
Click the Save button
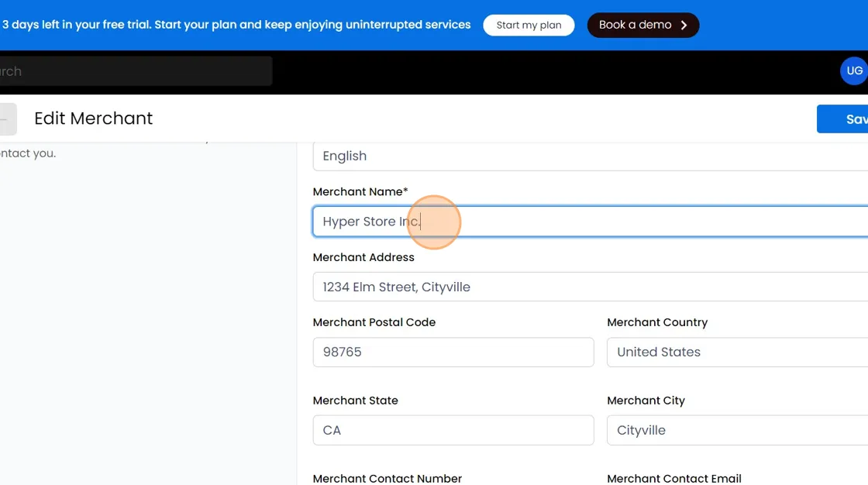point(842,119)
